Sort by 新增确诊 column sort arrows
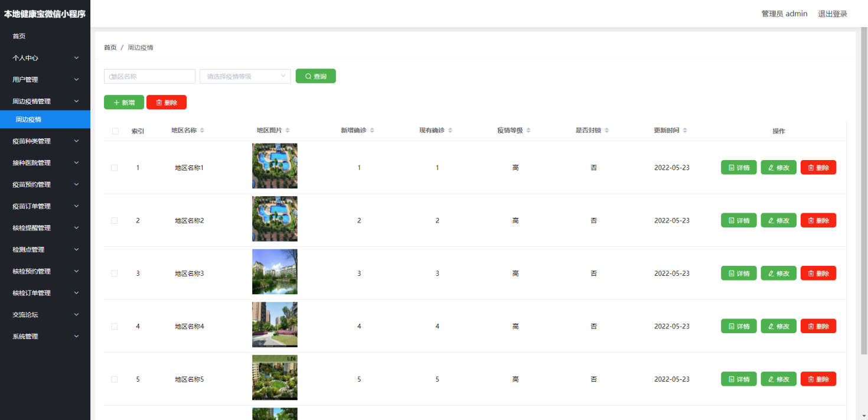The height and width of the screenshot is (420, 868). pyautogui.click(x=371, y=131)
